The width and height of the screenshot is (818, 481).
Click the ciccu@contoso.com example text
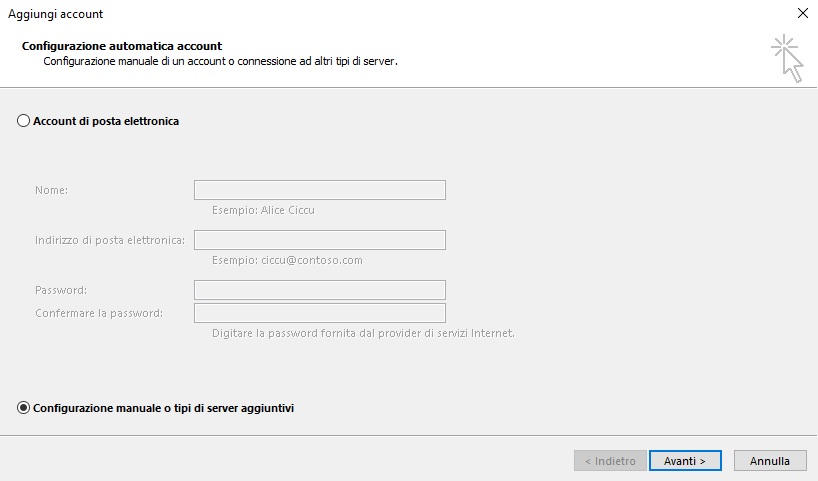click(x=312, y=260)
